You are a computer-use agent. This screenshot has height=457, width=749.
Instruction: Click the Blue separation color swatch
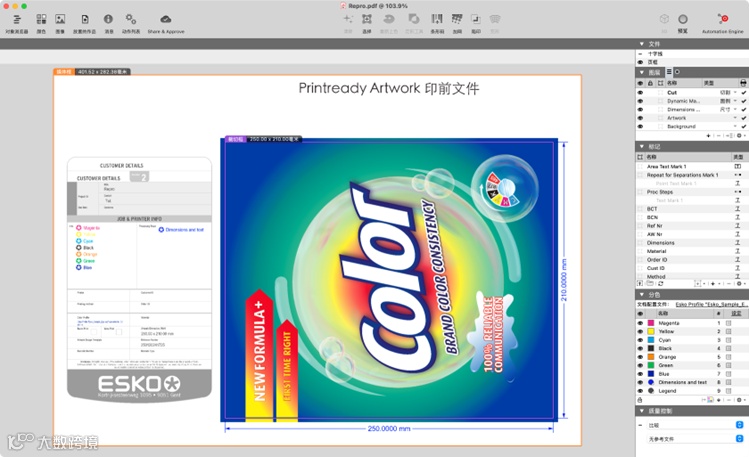651,374
